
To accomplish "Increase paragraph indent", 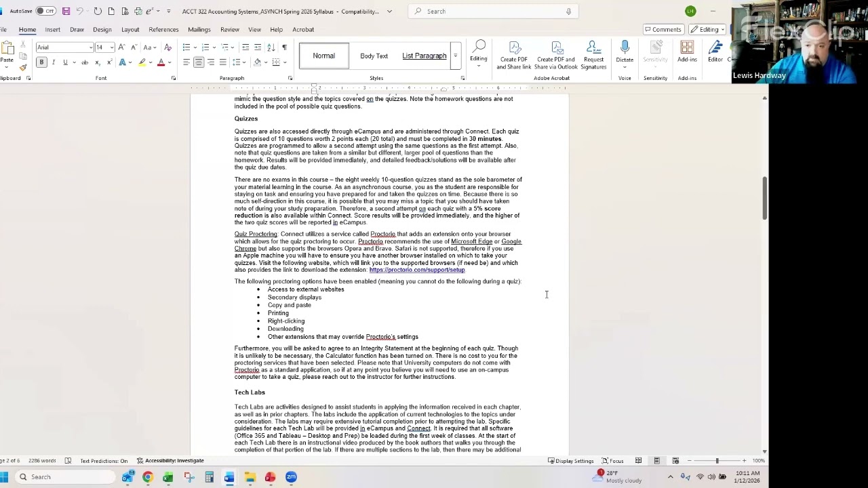I will (x=258, y=47).
